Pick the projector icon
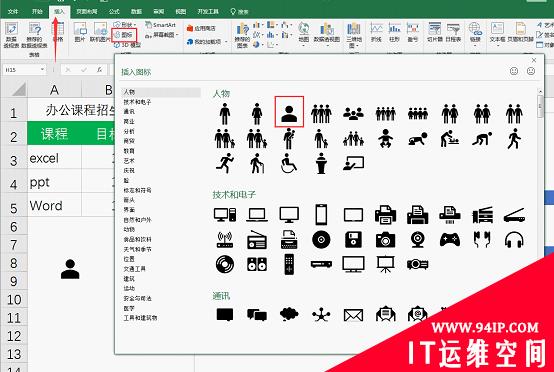554x372 pixels. click(417, 264)
